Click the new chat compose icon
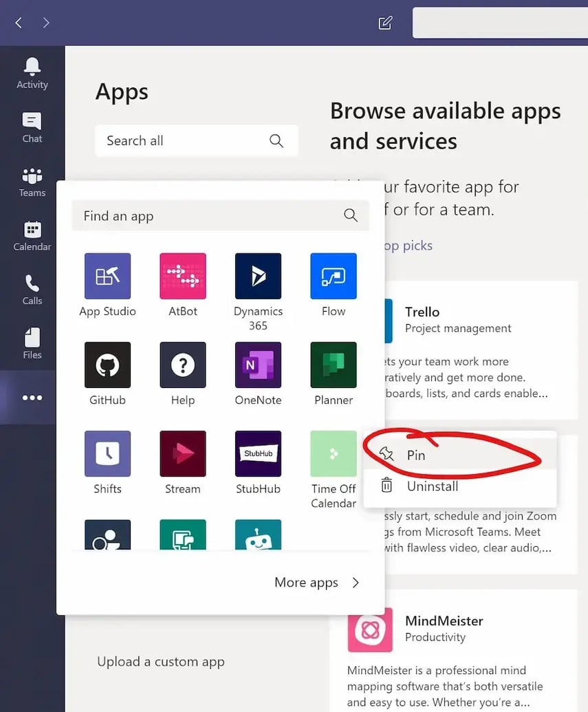 click(385, 23)
